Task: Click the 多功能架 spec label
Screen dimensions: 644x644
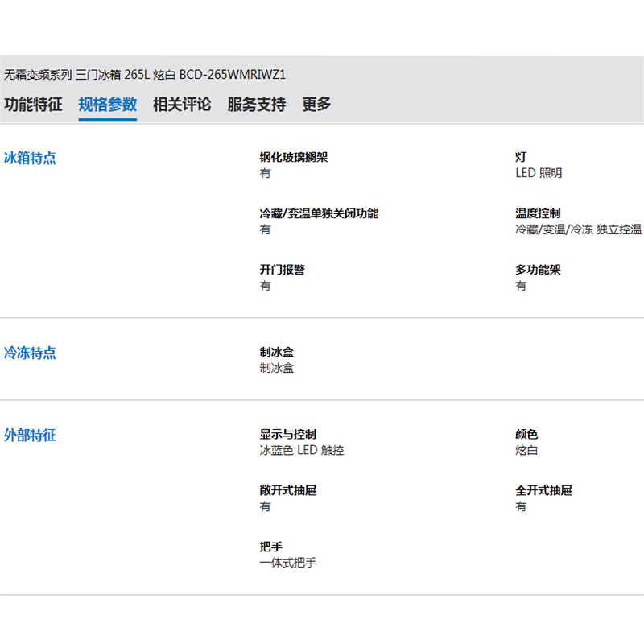Action: [x=538, y=270]
